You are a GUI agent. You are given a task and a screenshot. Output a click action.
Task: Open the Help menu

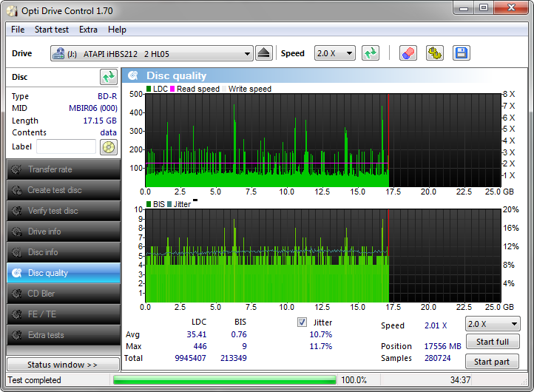[117, 30]
